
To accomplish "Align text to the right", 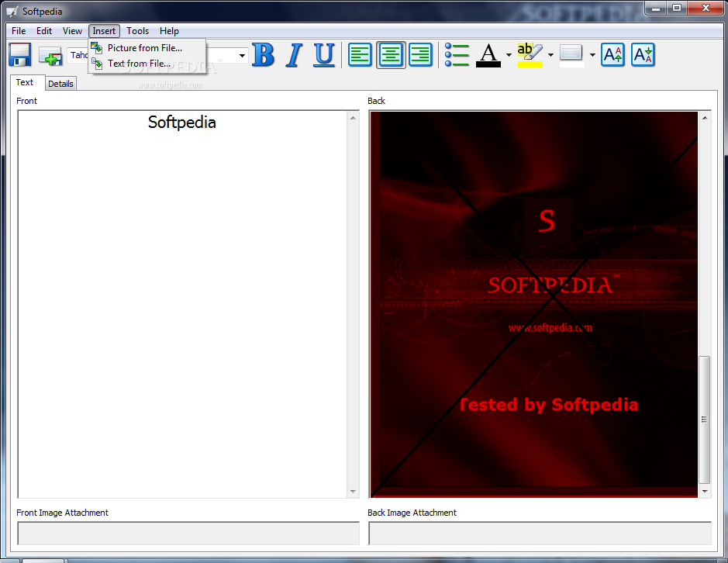I will (421, 55).
